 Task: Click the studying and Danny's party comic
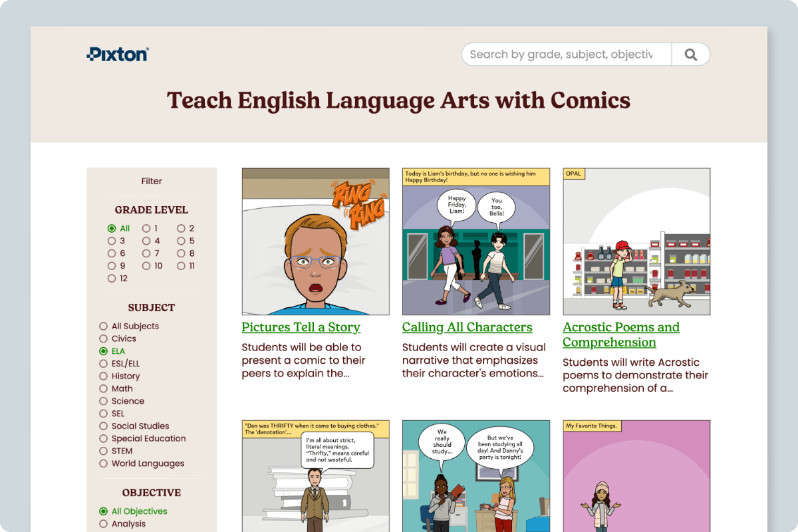[x=476, y=475]
